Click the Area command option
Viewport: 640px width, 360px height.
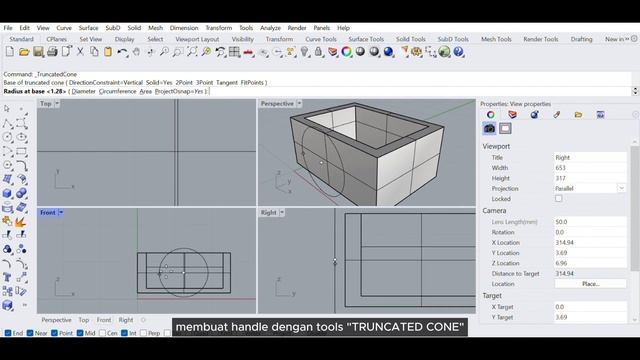pyautogui.click(x=146, y=91)
